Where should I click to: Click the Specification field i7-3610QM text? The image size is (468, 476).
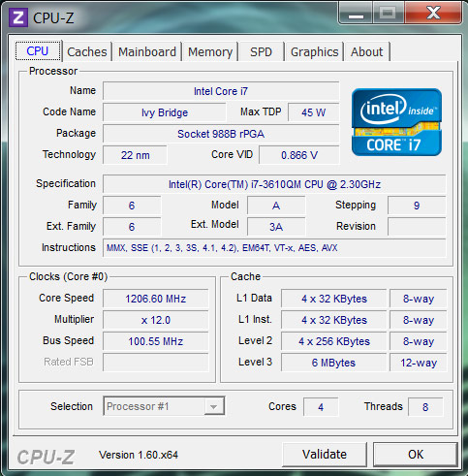(274, 184)
